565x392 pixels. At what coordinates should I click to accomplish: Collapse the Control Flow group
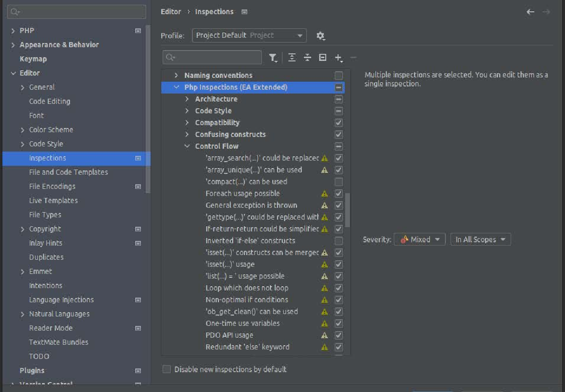pyautogui.click(x=187, y=146)
